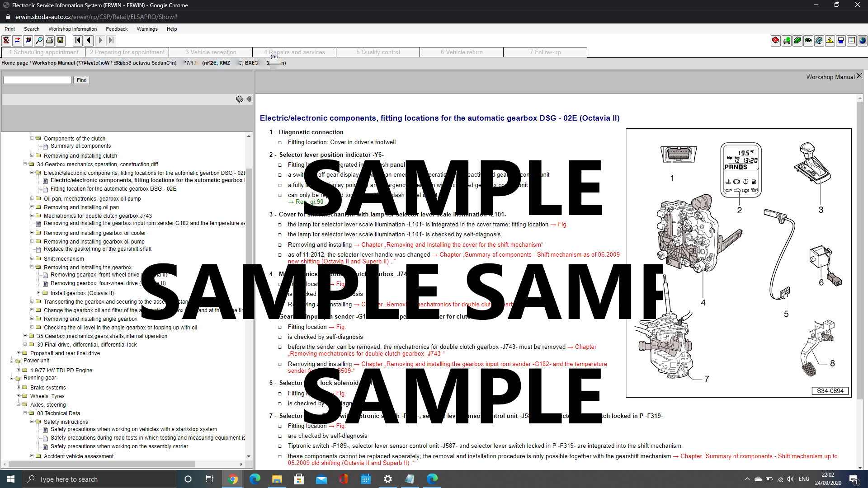868x488 pixels.
Task: Open link Removing mechatronics for double clutch gearbox J743
Action: click(366, 354)
